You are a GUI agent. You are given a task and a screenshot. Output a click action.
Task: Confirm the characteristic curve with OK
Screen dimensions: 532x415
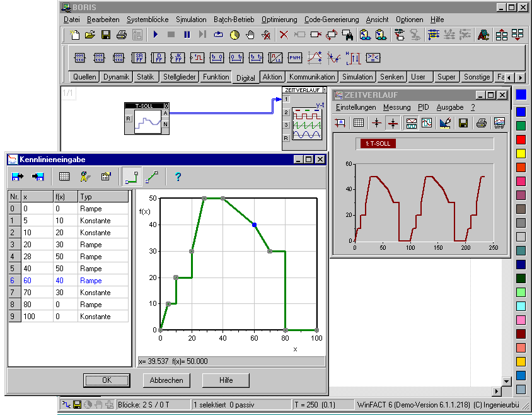pos(107,380)
